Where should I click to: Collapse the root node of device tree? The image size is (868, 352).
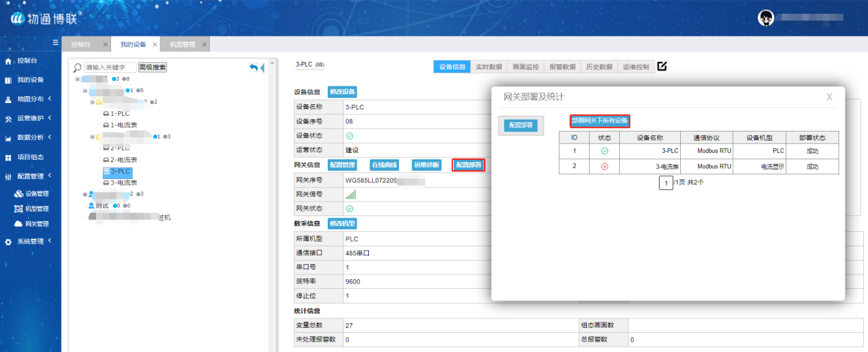[77, 79]
